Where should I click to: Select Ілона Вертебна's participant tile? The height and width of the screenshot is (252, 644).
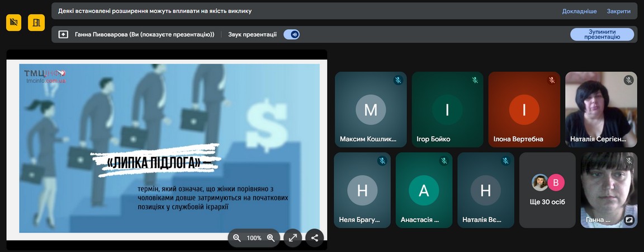[524, 109]
